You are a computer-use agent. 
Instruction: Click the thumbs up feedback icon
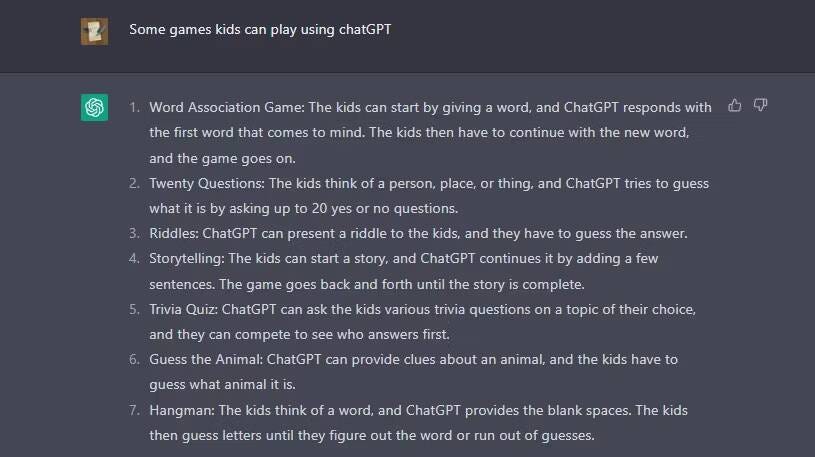coord(734,106)
